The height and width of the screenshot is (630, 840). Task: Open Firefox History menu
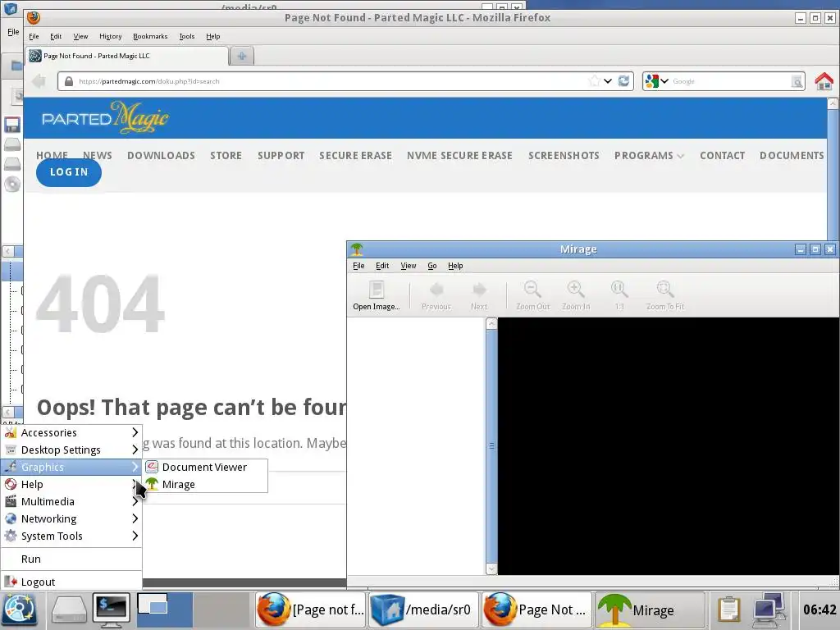[111, 36]
